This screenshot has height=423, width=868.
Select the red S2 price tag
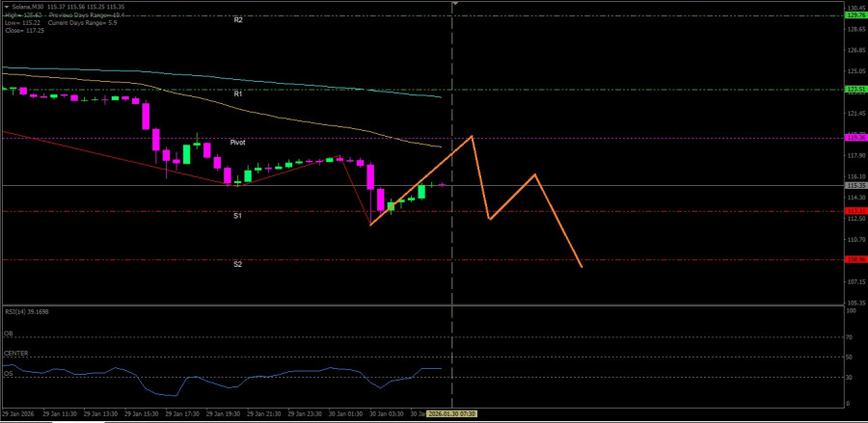tap(854, 259)
